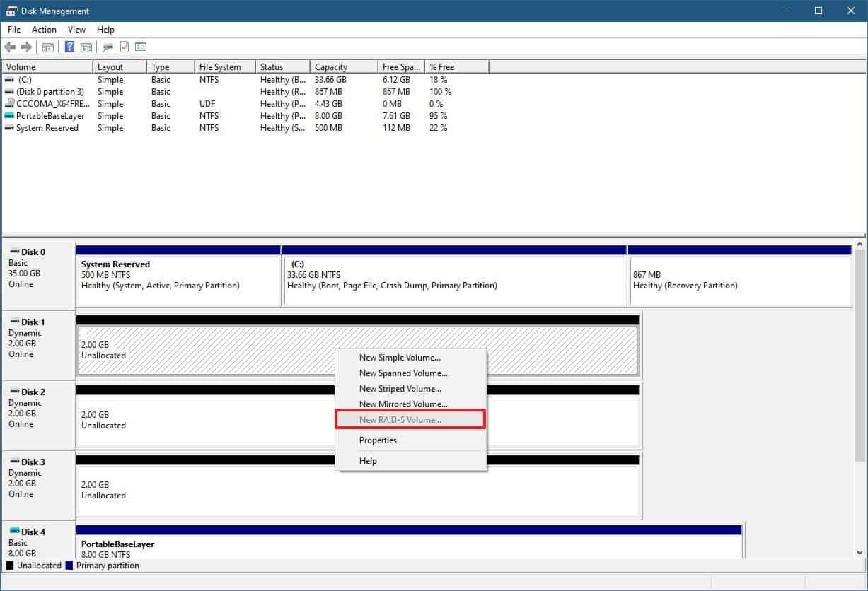
Task: Click the 6.12 GB free space cell
Action: pyautogui.click(x=396, y=80)
